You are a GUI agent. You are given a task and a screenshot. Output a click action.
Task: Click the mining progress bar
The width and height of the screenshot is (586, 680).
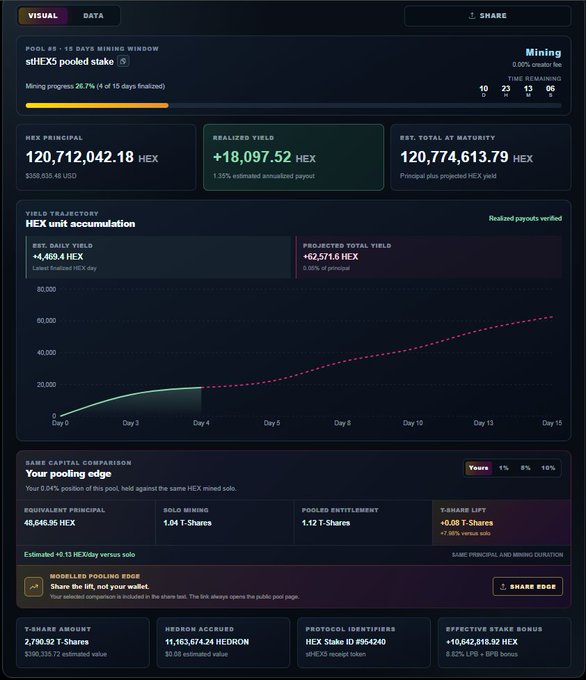click(293, 105)
